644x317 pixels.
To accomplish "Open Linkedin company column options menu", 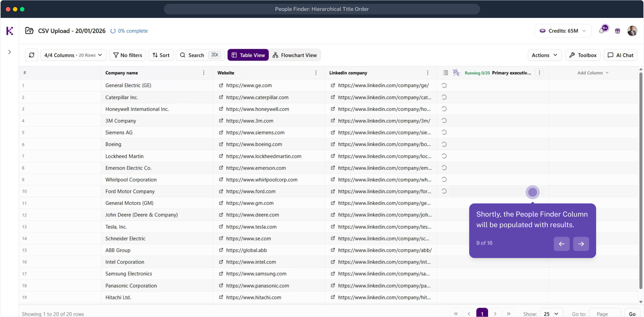I will click(x=427, y=73).
